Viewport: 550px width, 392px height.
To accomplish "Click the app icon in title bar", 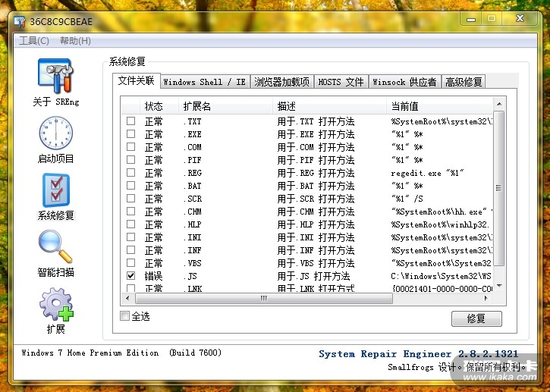I will (20, 21).
